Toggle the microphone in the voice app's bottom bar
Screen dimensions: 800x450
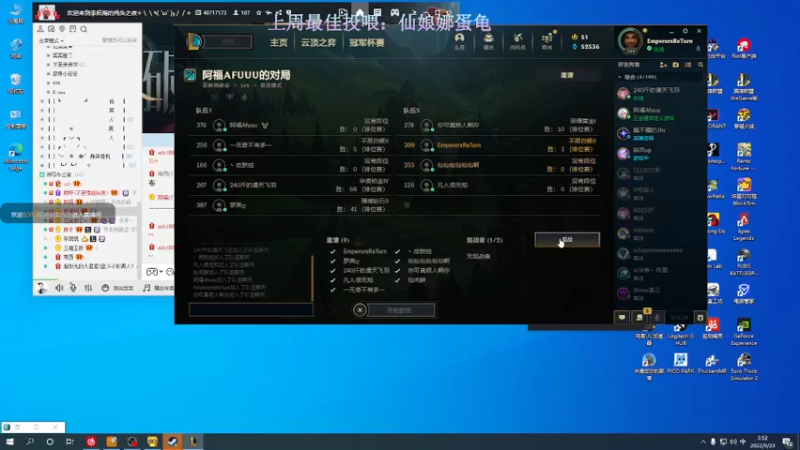click(73, 288)
